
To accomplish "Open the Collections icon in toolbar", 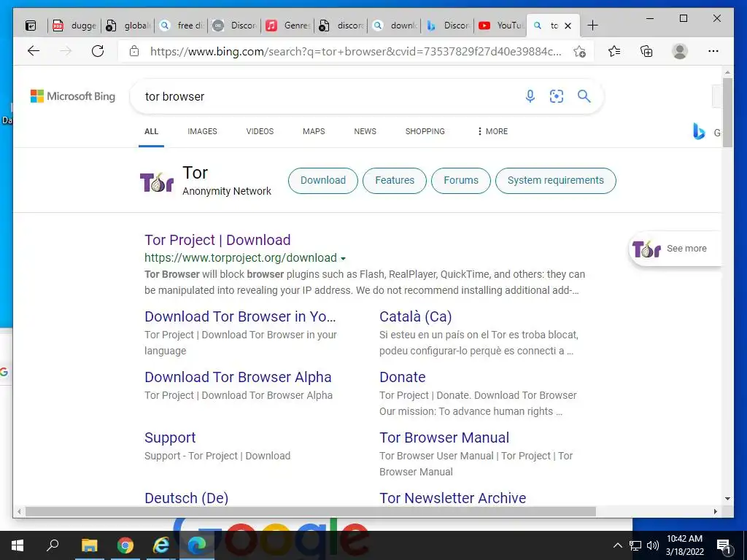I will (646, 51).
